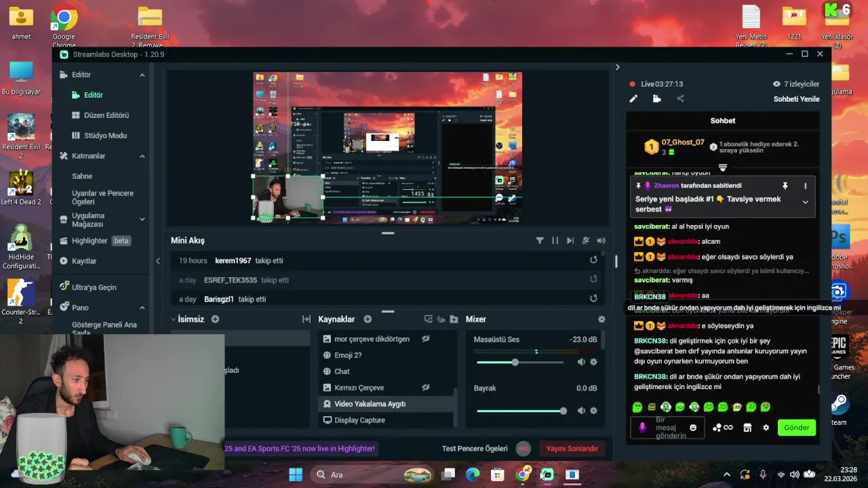Image resolution: width=868 pixels, height=488 pixels.
Task: Open Google Chrome from the taskbar
Action: click(523, 474)
